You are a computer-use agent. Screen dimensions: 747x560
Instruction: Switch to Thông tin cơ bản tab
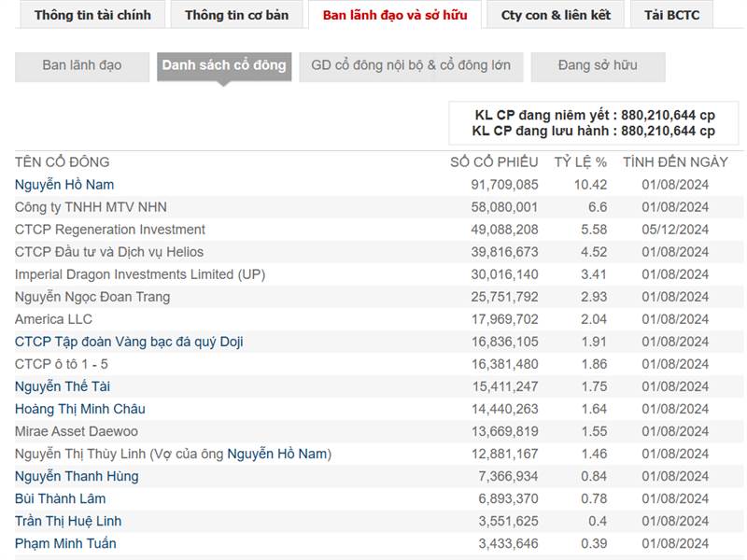pos(236,15)
